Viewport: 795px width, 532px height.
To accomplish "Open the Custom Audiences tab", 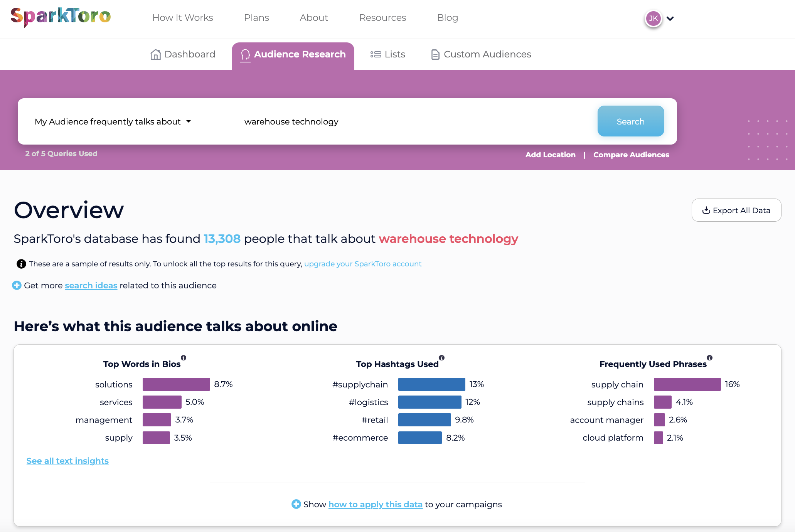I will (x=481, y=54).
